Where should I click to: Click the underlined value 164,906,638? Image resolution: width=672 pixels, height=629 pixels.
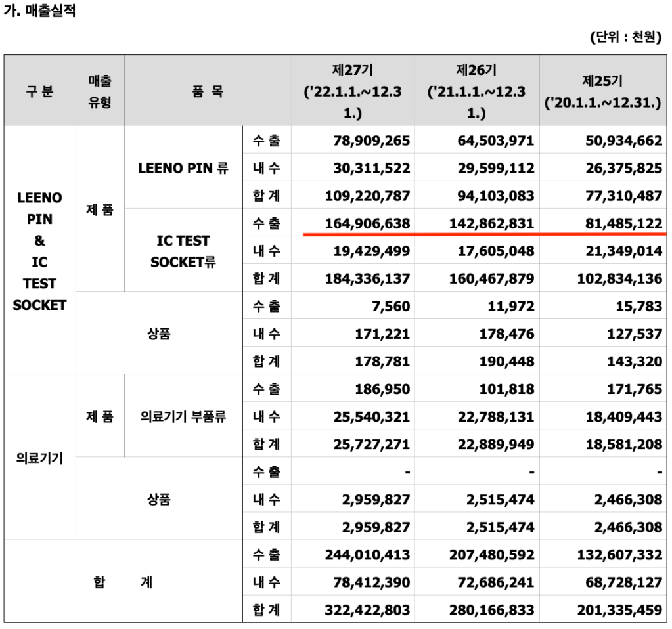point(367,223)
